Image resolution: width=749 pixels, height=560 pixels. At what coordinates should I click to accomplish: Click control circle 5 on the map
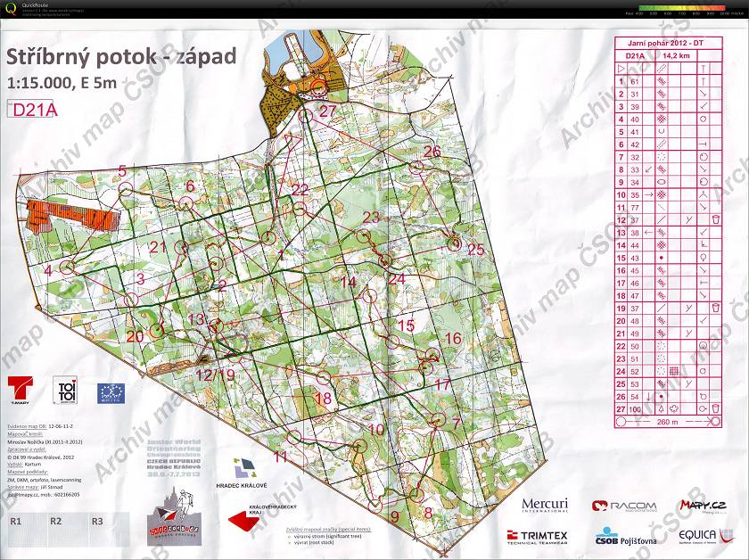tap(125, 188)
